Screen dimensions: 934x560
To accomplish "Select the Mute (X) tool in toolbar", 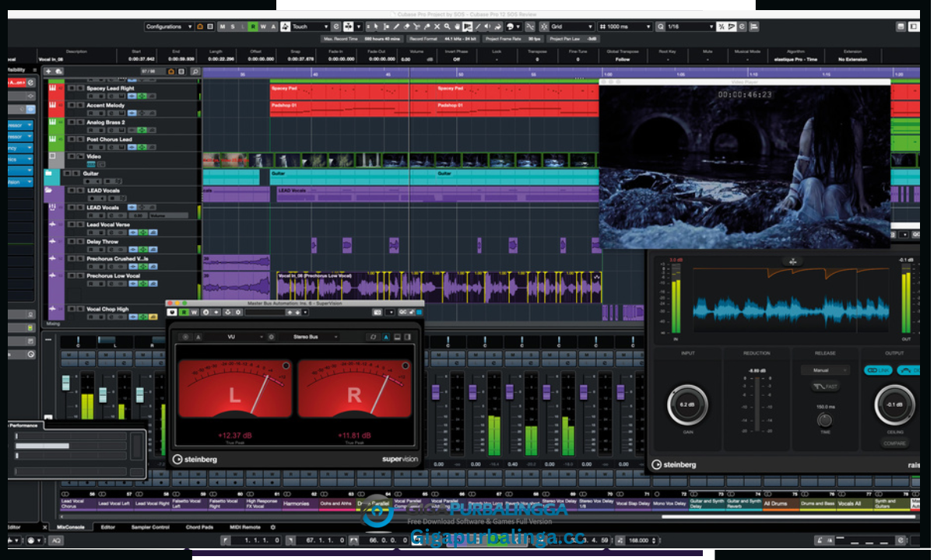I will tap(437, 26).
